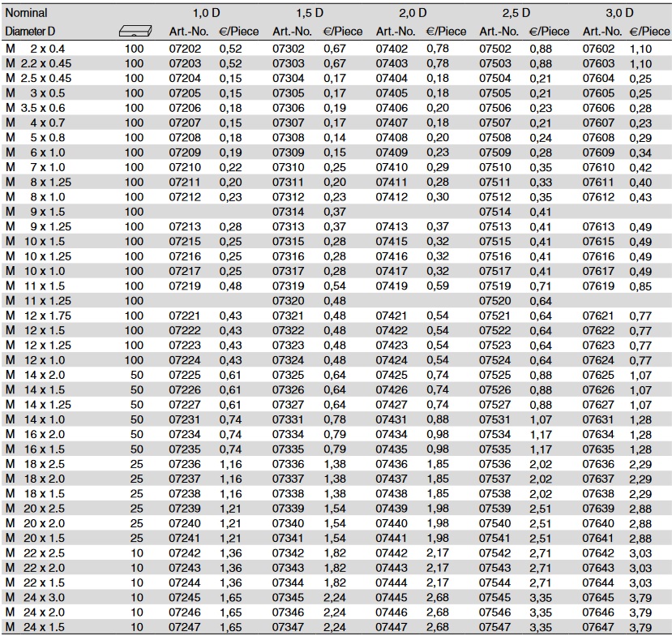The width and height of the screenshot is (672, 636).
Task: Click the Nominal header label
Action: [26, 13]
